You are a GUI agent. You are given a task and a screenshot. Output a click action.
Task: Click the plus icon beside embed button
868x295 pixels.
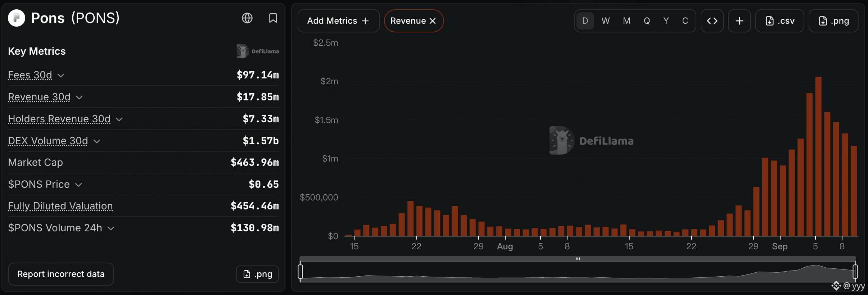pyautogui.click(x=739, y=21)
